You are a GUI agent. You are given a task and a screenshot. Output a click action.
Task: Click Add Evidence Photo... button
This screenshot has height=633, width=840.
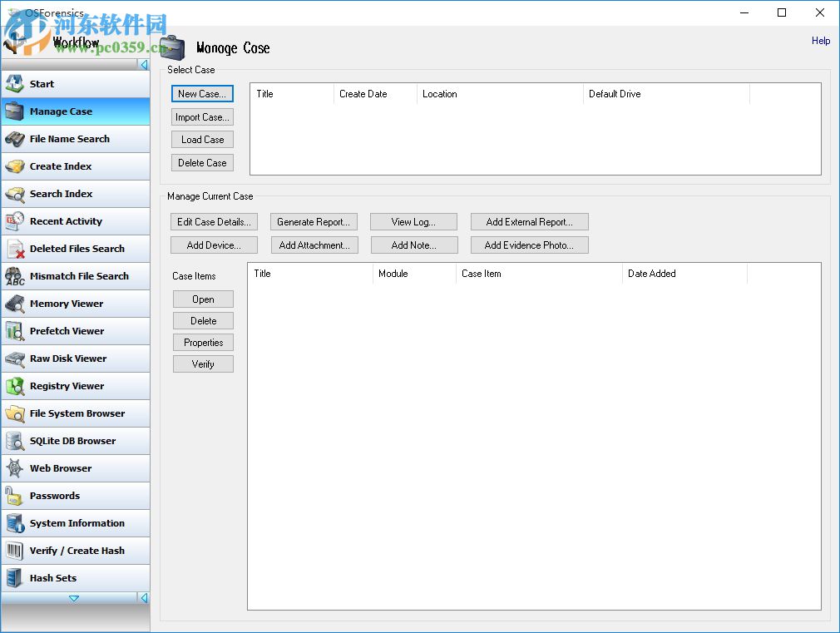[529, 245]
